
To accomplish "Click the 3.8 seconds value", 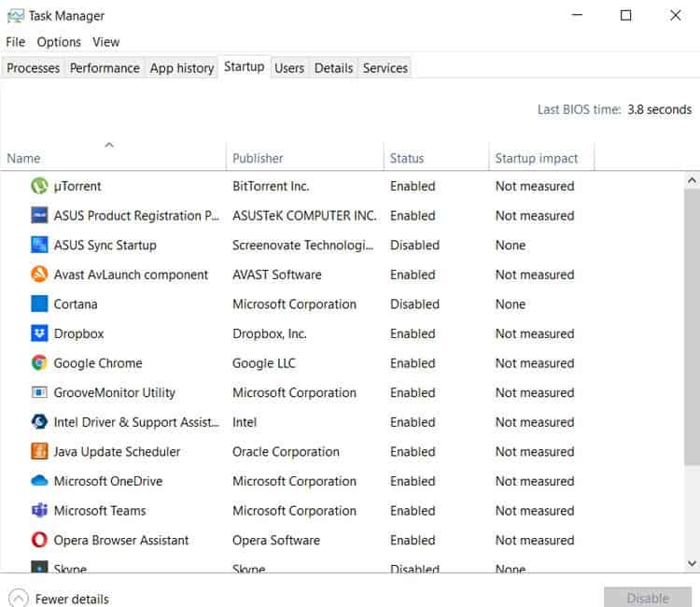I will 659,109.
